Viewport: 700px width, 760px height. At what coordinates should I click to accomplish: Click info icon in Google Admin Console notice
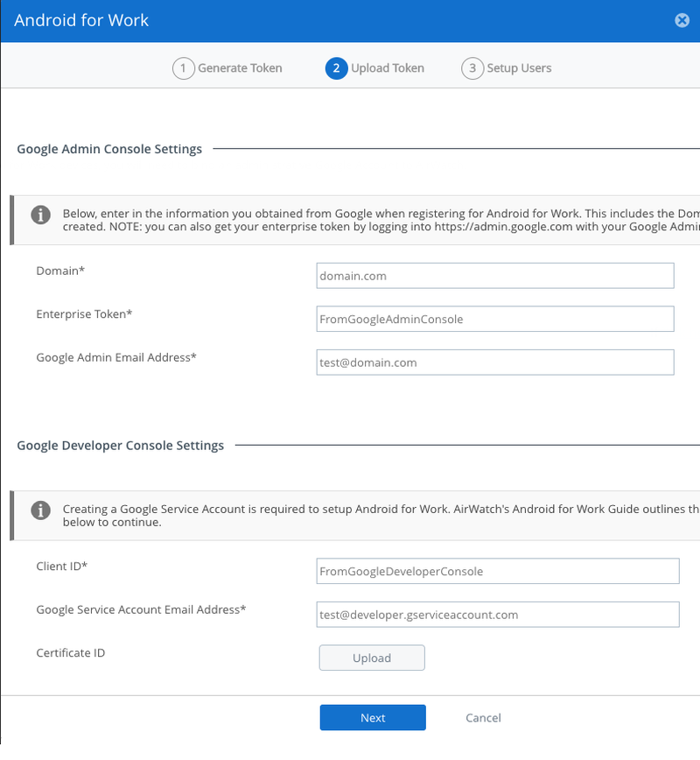click(x=39, y=215)
